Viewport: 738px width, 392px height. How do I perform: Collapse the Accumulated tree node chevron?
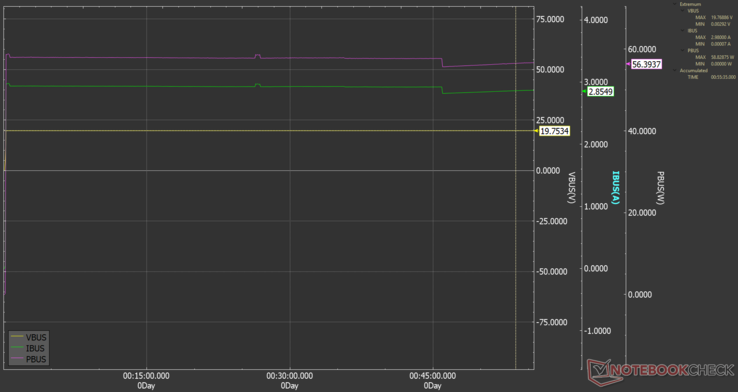pyautogui.click(x=674, y=70)
